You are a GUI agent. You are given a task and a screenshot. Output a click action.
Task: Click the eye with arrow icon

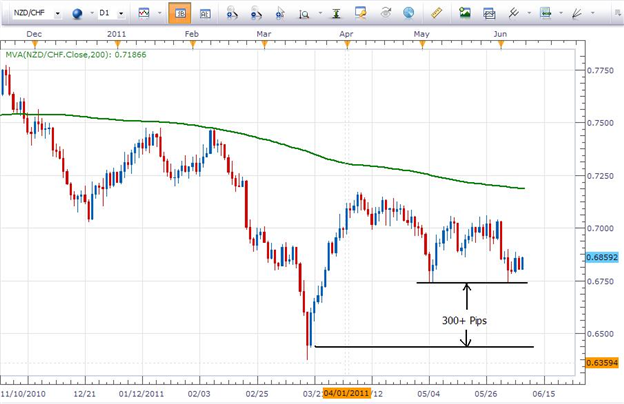[385, 13]
